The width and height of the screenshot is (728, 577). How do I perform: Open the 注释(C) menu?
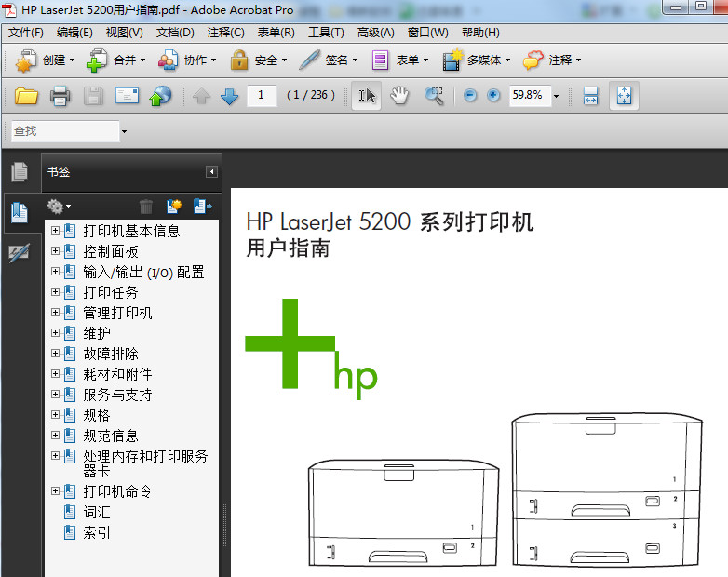[225, 33]
